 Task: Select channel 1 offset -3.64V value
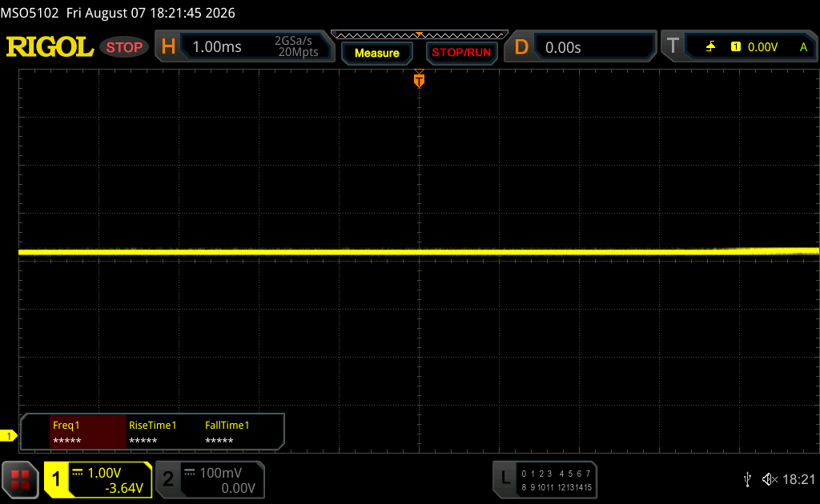pos(124,488)
